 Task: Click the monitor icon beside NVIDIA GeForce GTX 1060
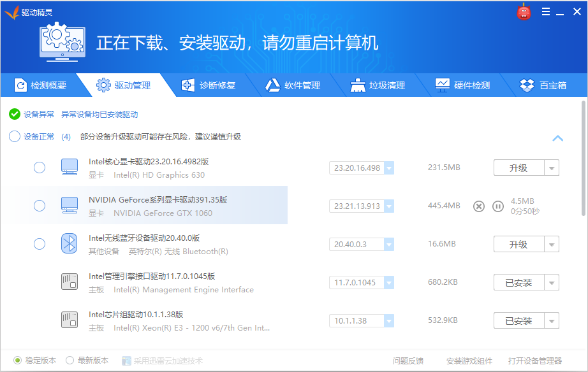(x=69, y=206)
